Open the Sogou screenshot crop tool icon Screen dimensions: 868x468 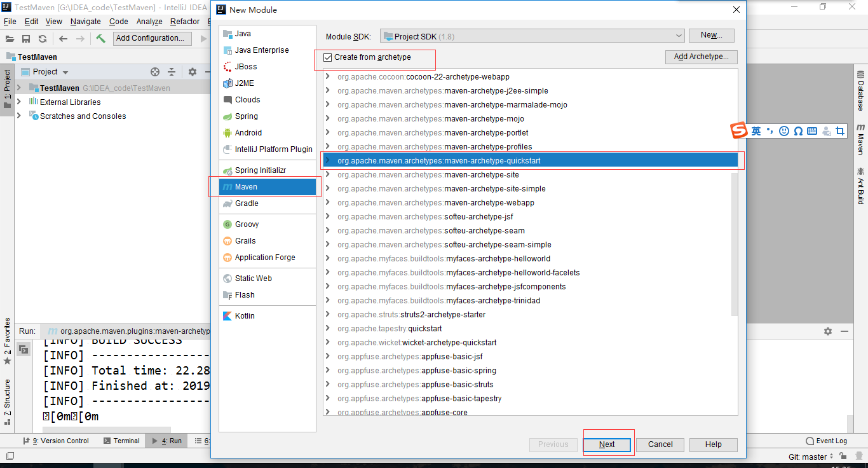tap(841, 131)
